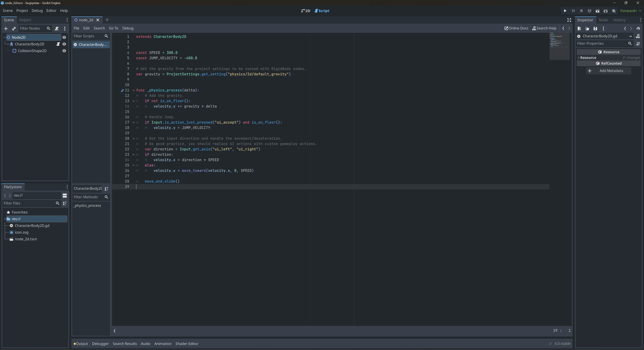The height and width of the screenshot is (350, 644).
Task: Switch the editor to 2D view
Action: 305,11
